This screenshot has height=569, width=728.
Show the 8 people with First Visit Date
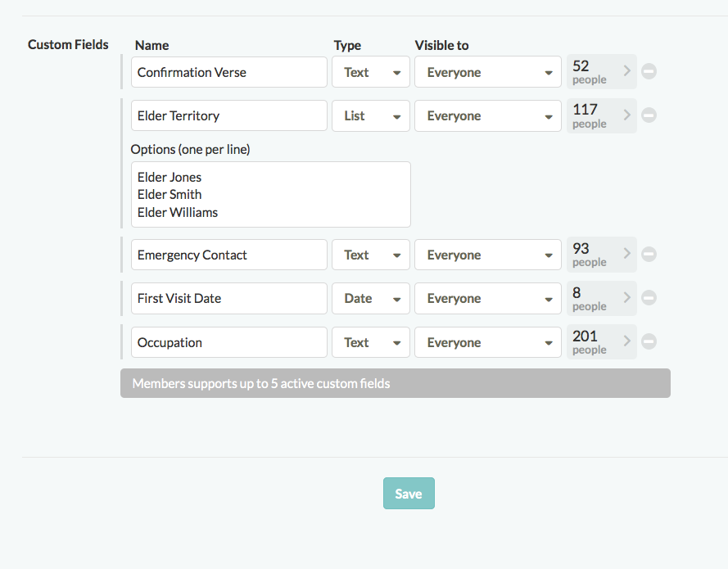pyautogui.click(x=601, y=298)
